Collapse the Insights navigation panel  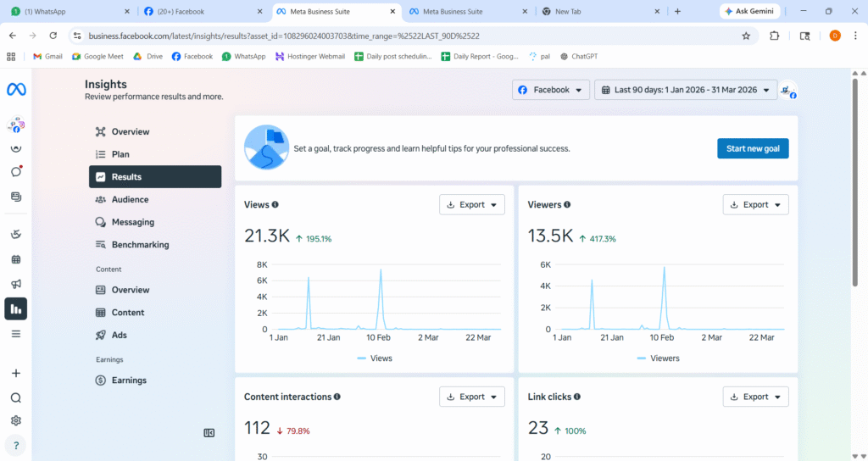(x=209, y=432)
